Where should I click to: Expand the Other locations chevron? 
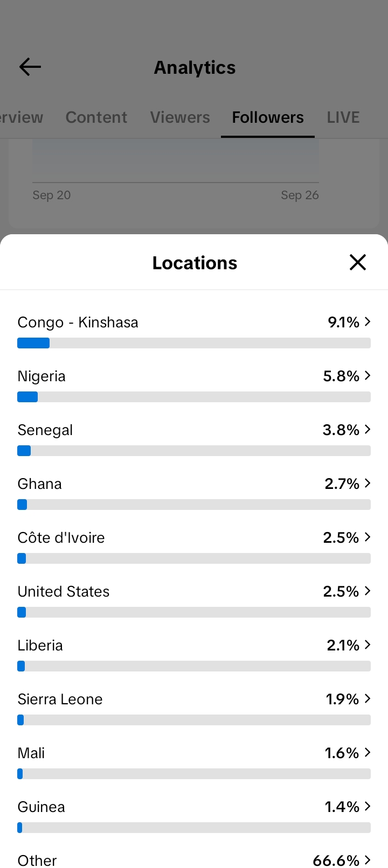[x=368, y=860]
